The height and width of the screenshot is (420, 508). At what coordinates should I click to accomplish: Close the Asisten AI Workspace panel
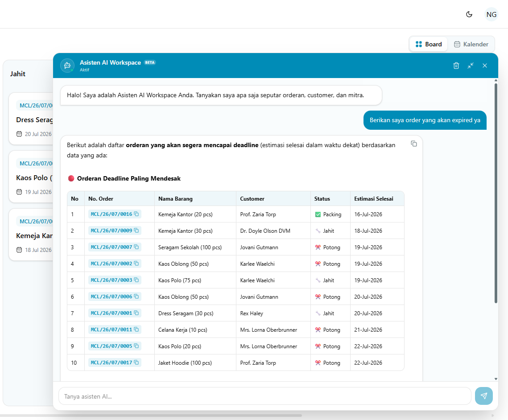485,66
